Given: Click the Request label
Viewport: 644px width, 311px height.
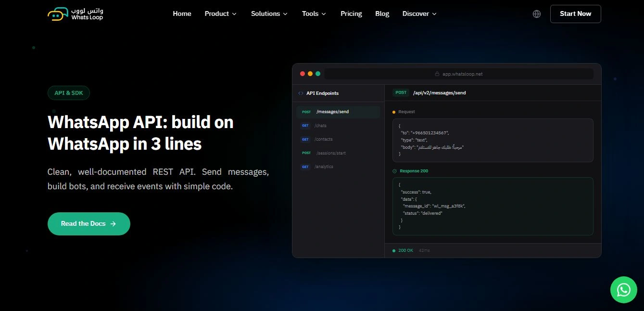Looking at the screenshot, I should coord(406,112).
